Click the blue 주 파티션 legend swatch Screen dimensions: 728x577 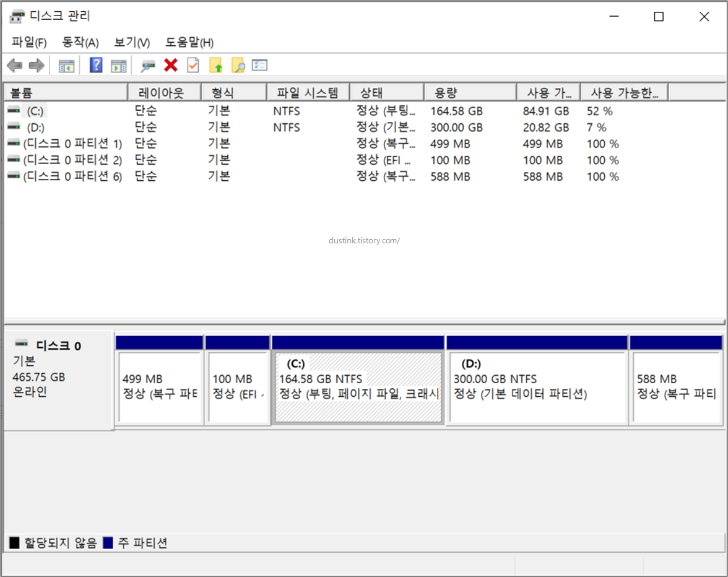point(108,543)
